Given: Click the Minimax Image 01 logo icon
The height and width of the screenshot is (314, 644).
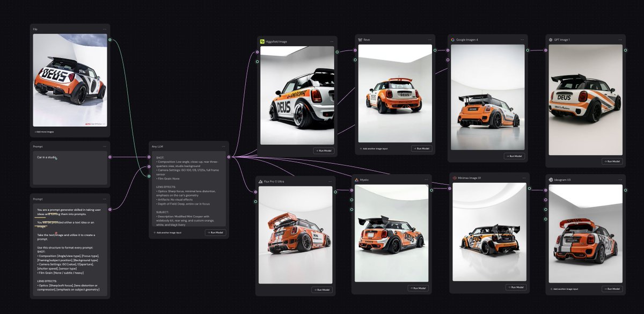Looking at the screenshot, I should [x=454, y=178].
